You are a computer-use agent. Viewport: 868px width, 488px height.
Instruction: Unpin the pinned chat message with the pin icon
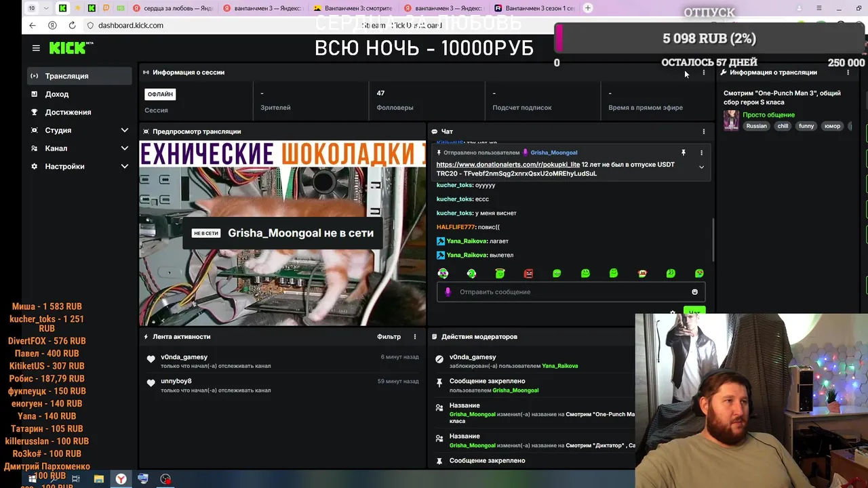point(684,153)
